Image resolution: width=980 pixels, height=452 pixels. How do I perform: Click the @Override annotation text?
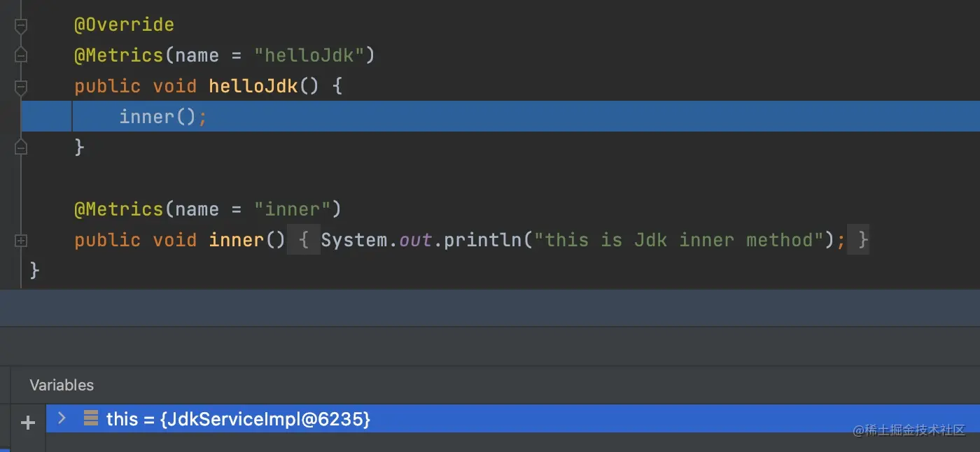(x=124, y=25)
